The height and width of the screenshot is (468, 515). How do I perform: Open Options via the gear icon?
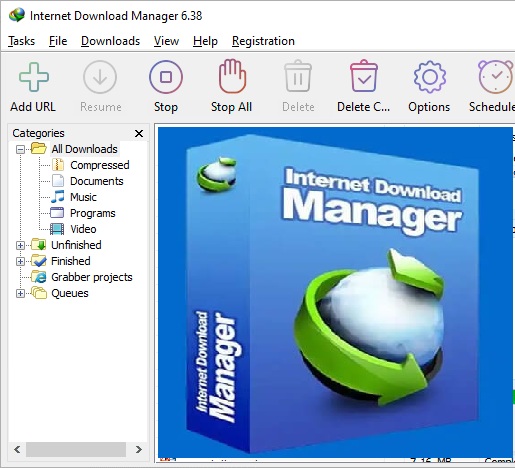click(430, 77)
